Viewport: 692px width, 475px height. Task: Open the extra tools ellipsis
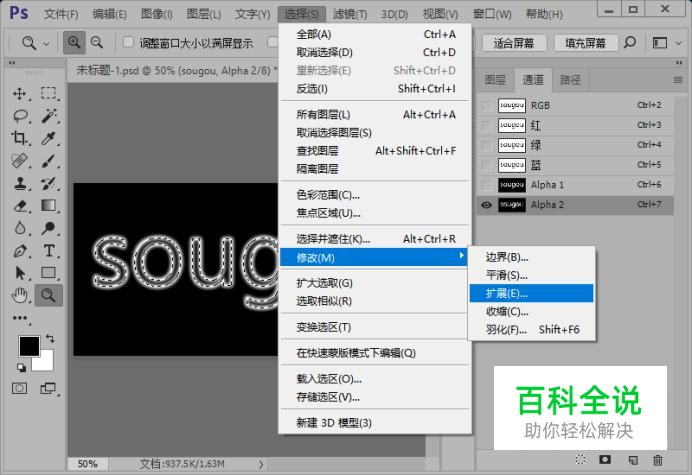point(19,318)
